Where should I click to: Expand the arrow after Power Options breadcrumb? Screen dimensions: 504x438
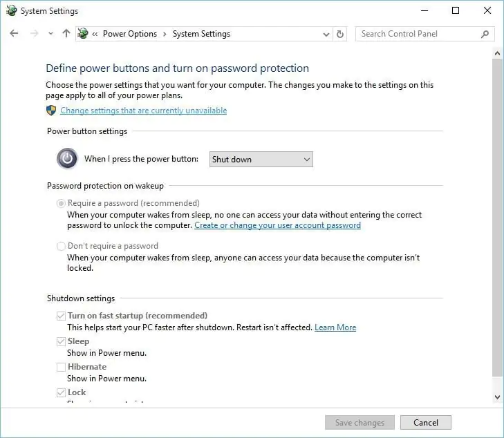coord(165,34)
